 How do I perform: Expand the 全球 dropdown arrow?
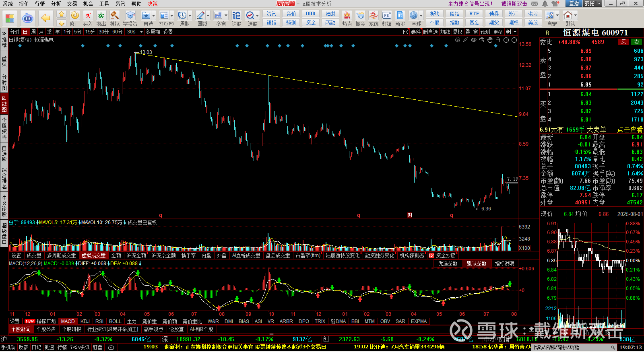(421, 16)
